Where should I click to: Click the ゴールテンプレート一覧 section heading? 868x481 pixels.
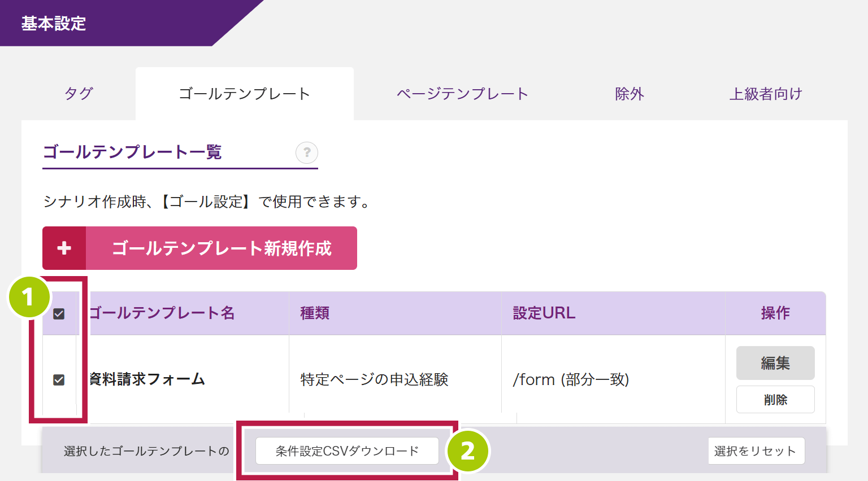coord(132,152)
